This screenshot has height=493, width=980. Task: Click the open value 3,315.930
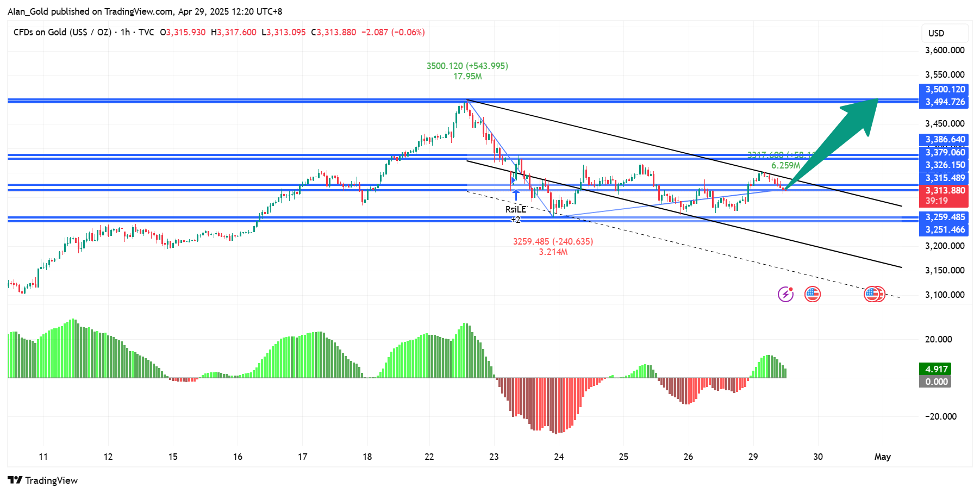(186, 32)
